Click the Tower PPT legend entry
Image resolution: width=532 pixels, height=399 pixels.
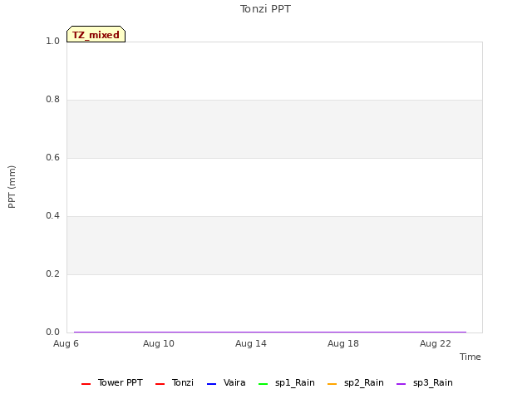pyautogui.click(x=112, y=382)
